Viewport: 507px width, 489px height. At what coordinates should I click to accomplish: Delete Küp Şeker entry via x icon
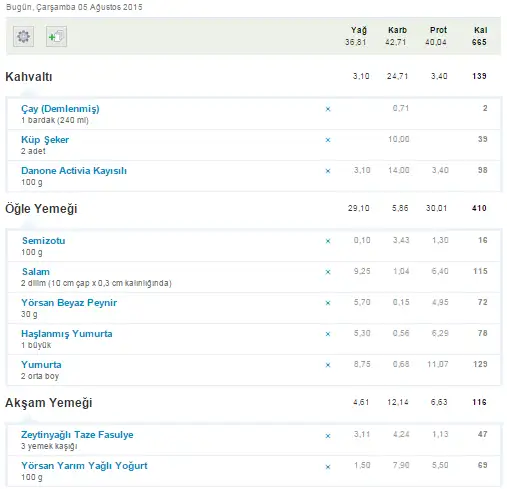328,140
